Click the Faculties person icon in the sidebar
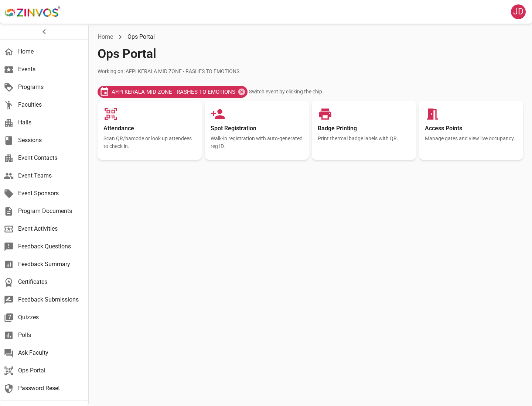The height and width of the screenshot is (406, 532). pyautogui.click(x=9, y=105)
